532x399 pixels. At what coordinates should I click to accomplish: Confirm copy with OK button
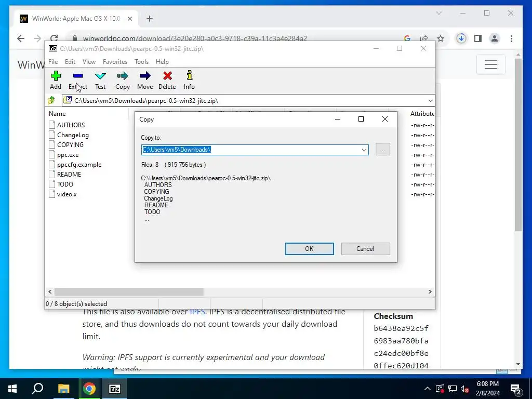[309, 249]
